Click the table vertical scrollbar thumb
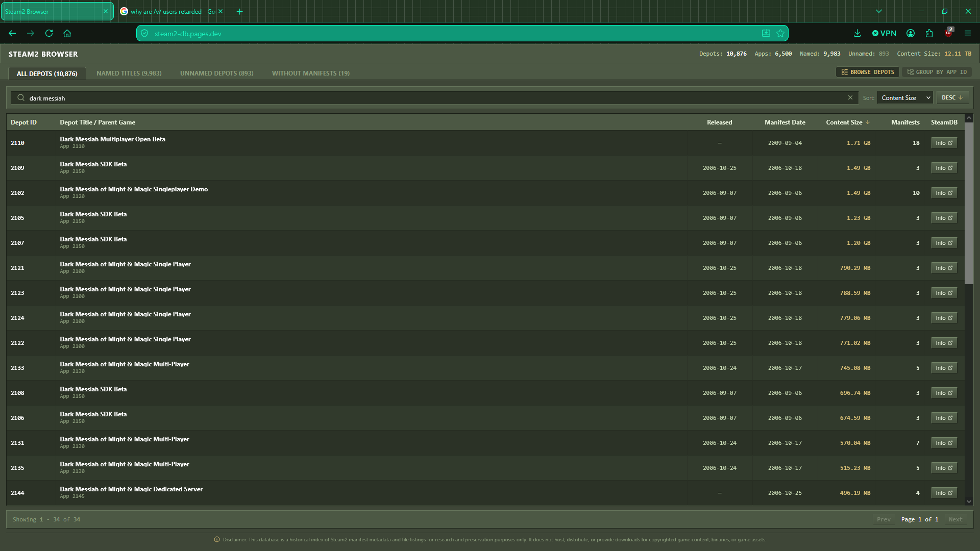The image size is (980, 551). click(x=969, y=203)
